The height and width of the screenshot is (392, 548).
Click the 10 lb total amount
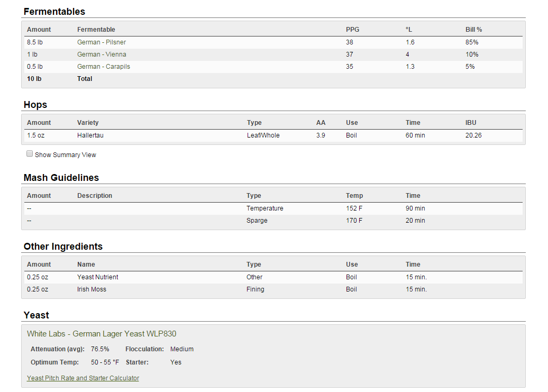tap(34, 79)
